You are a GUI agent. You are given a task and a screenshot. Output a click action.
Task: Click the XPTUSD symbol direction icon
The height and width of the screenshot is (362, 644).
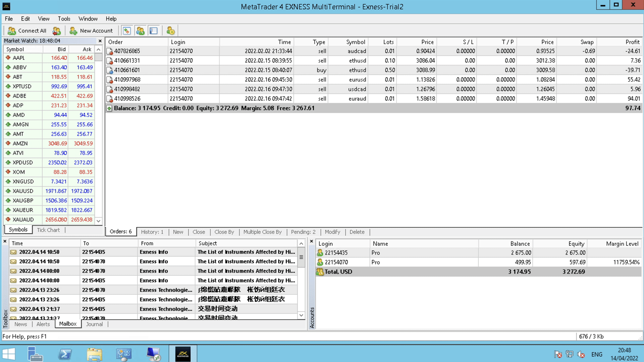click(x=8, y=86)
